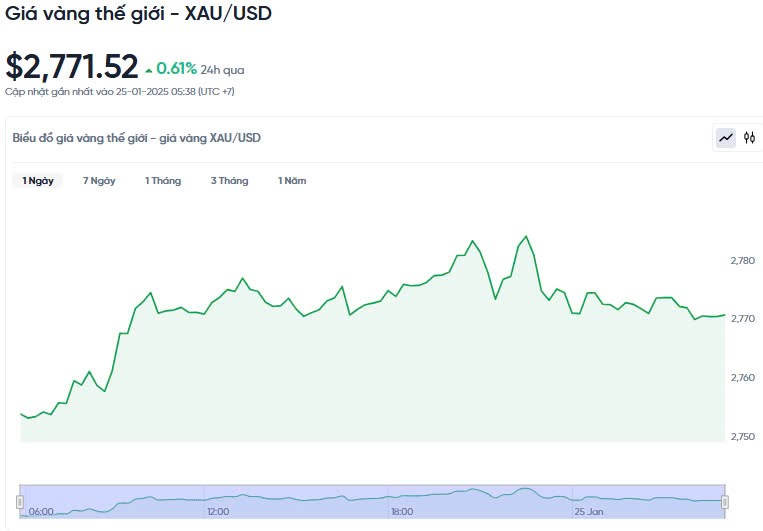
Task: Click the 25 Jan marker in navigator
Action: 588,512
